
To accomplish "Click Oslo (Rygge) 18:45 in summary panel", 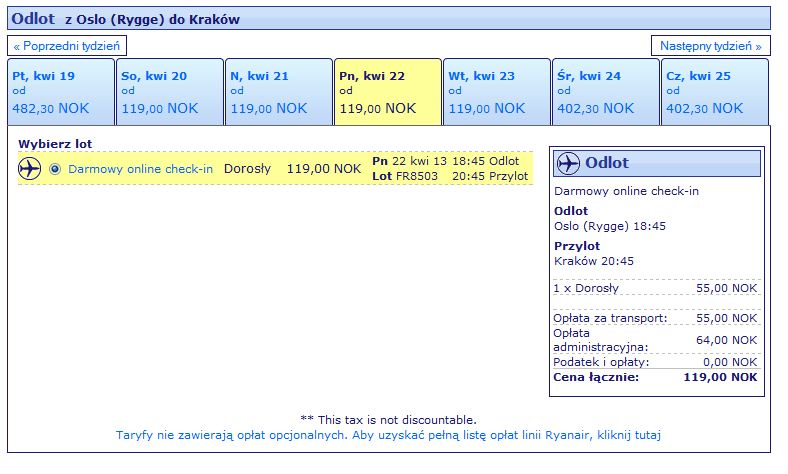I will tap(610, 226).
